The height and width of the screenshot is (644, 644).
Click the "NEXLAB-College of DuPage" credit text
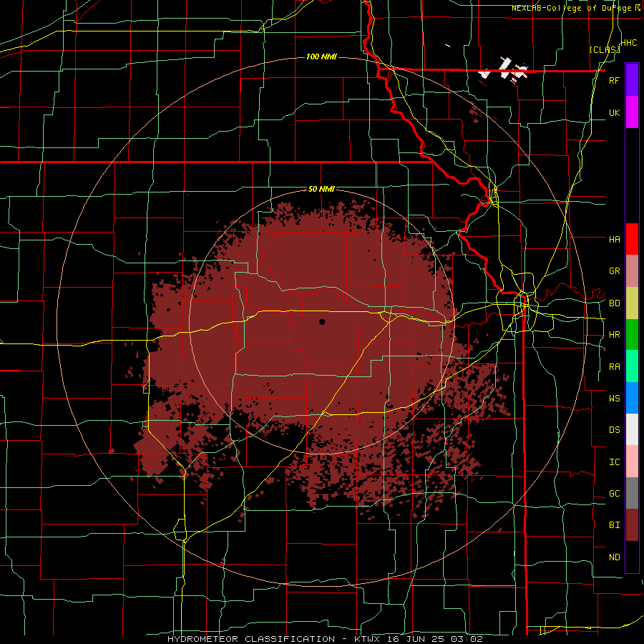coord(572,8)
